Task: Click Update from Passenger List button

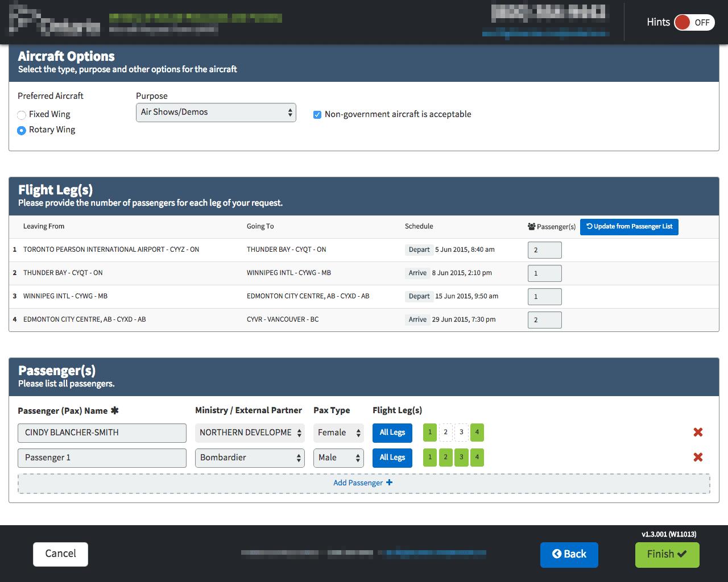Action: pos(629,227)
